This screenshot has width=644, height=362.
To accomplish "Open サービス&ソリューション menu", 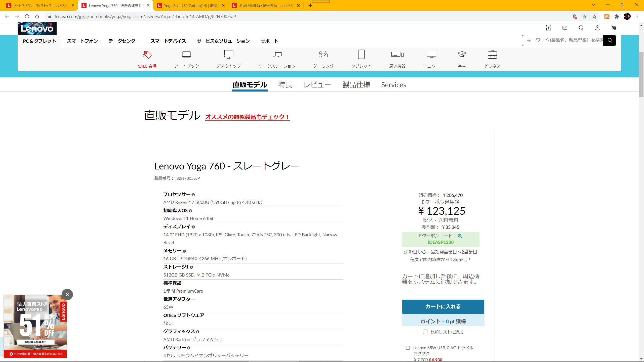I will [x=223, y=41].
